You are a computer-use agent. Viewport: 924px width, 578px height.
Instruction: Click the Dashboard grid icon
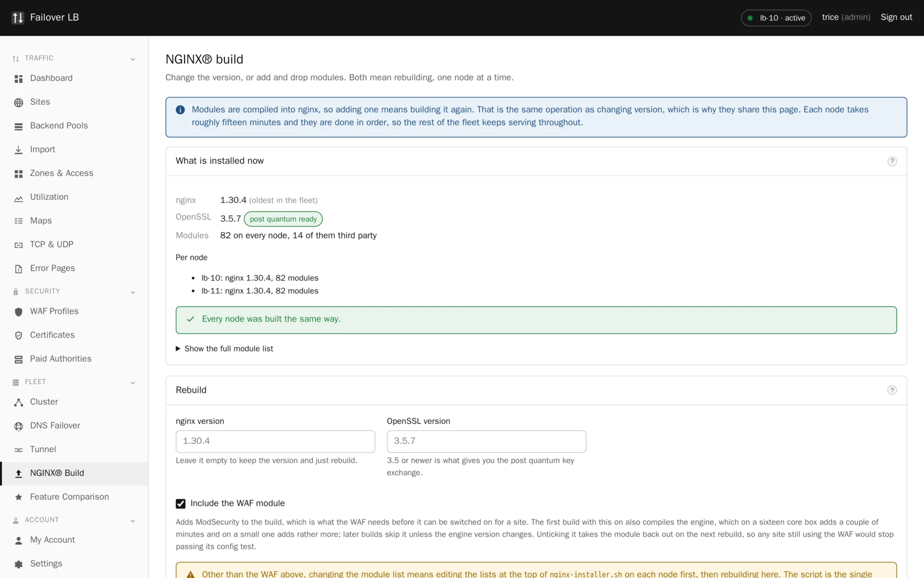pyautogui.click(x=18, y=79)
